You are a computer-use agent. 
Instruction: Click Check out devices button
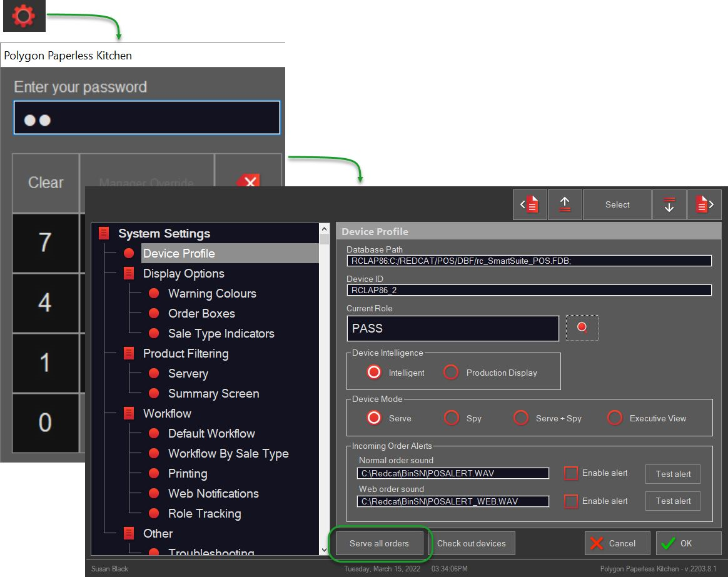471,543
